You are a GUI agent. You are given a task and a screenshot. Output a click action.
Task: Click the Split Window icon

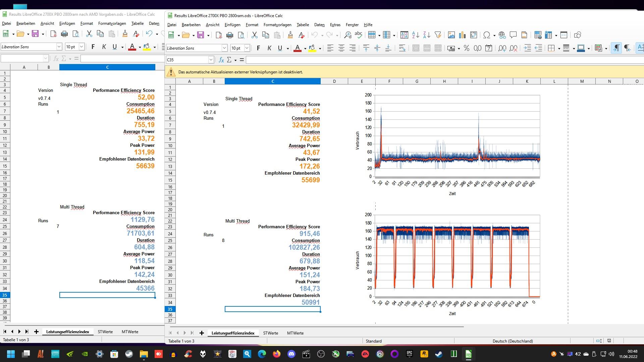click(564, 35)
